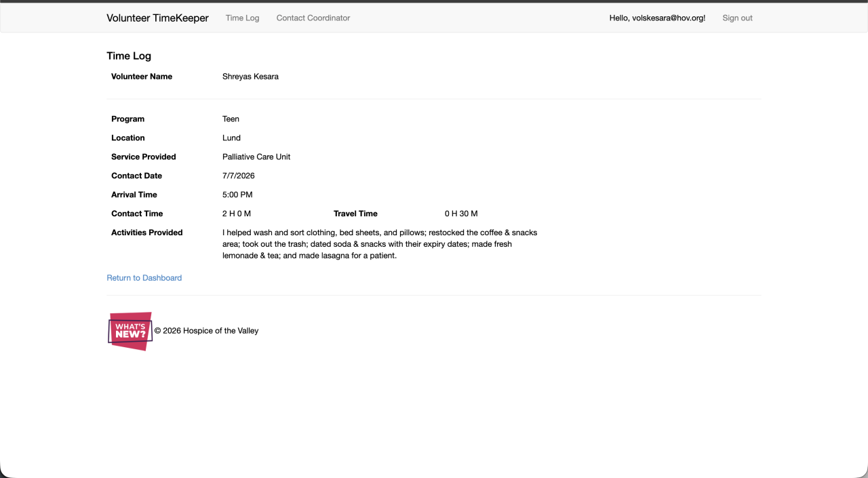Select the Teen program value

click(x=231, y=119)
